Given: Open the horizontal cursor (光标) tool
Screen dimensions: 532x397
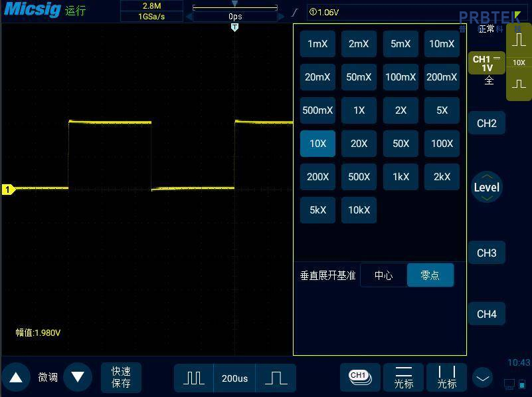Looking at the screenshot, I should point(403,377).
